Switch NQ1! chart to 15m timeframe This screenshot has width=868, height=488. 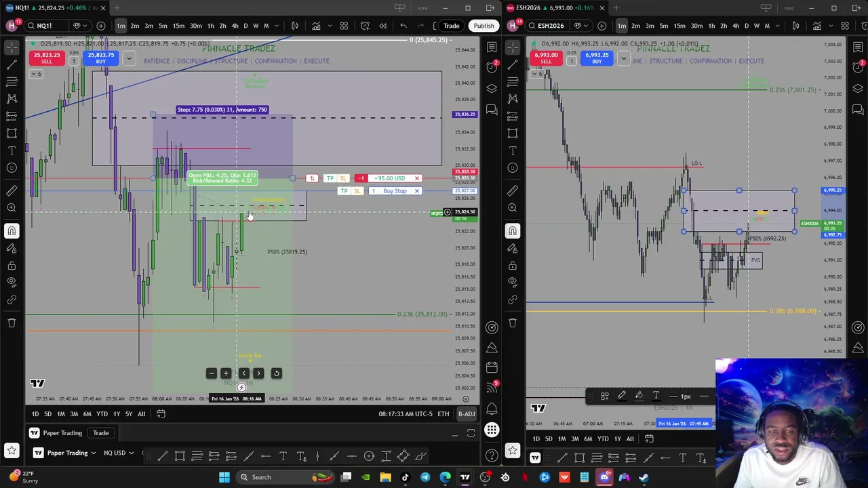pos(178,26)
